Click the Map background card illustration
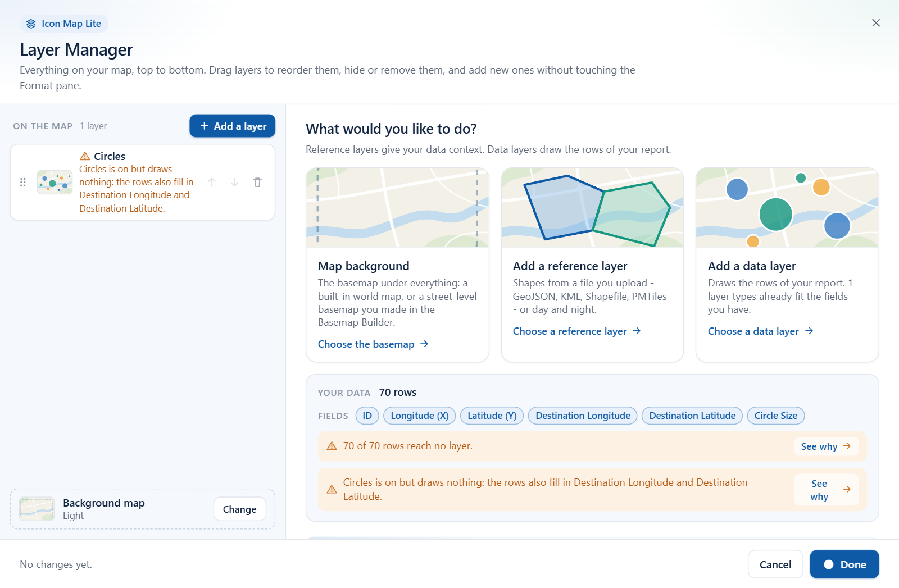The image size is (899, 588). [x=397, y=207]
